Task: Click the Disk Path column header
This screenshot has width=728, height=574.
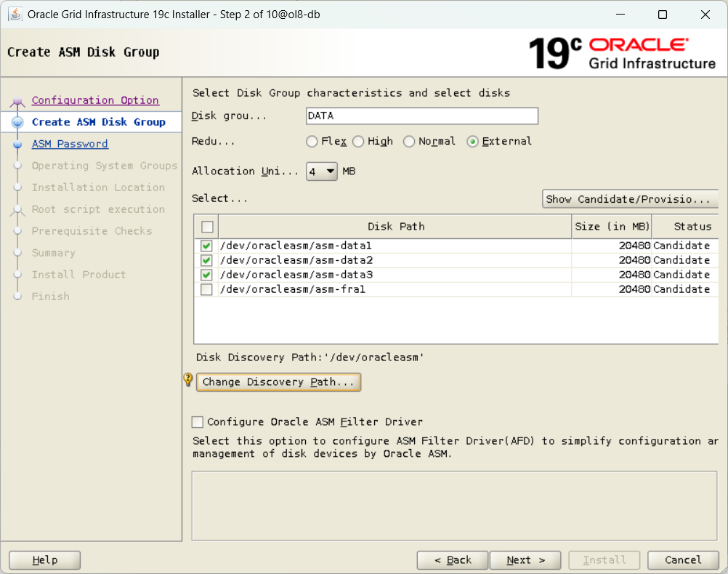Action: tap(395, 227)
